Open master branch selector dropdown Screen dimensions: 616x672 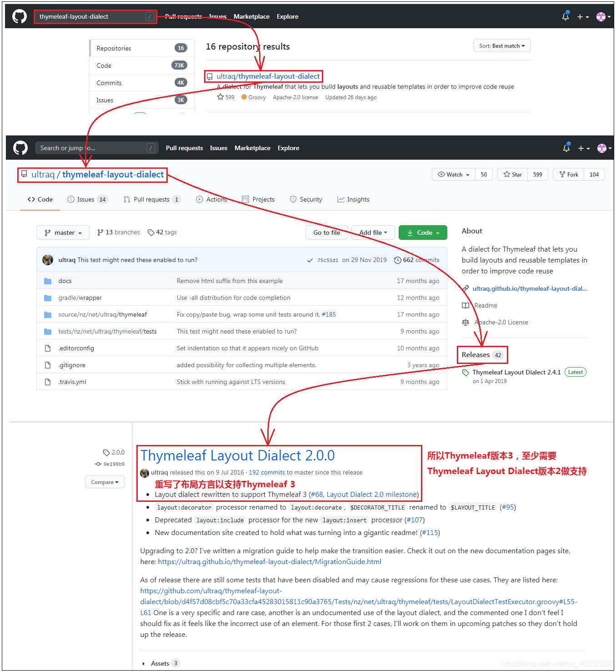[x=63, y=232]
